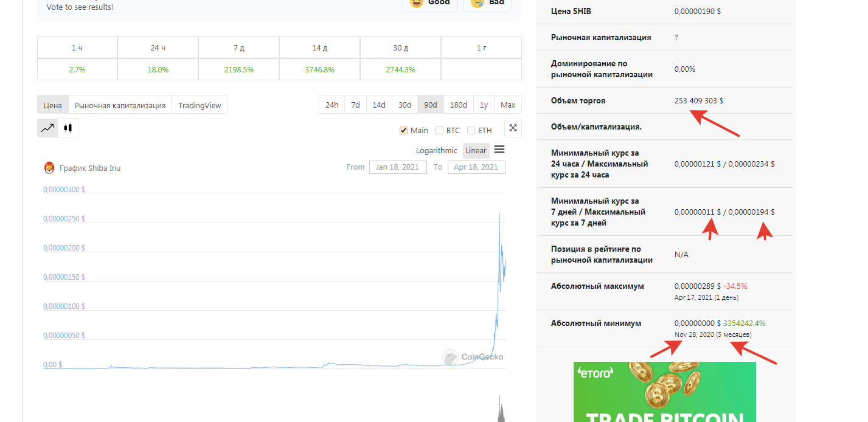The width and height of the screenshot is (868, 422).
Task: Click the -34.5% drop value
Action: 735,286
